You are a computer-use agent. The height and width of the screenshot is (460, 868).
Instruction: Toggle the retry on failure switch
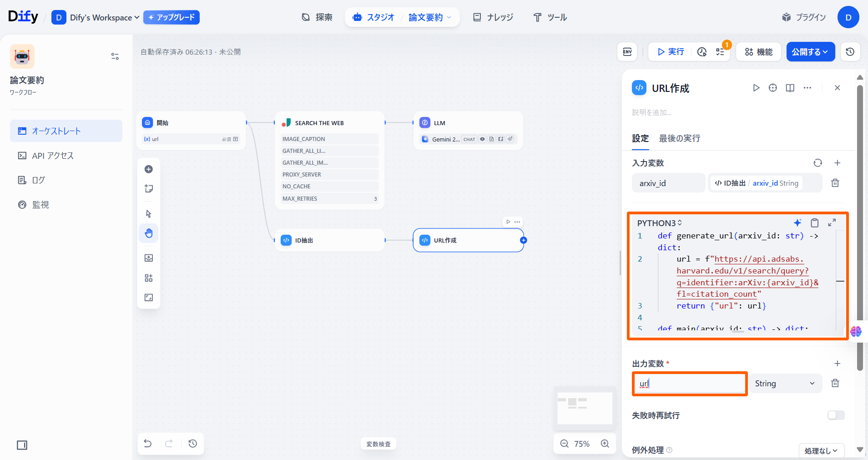coord(836,415)
